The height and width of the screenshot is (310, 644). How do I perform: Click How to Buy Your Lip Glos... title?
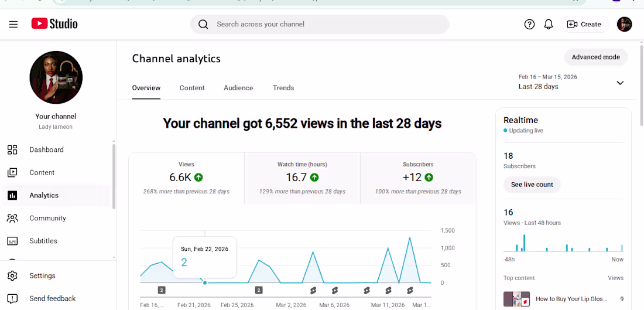571,299
